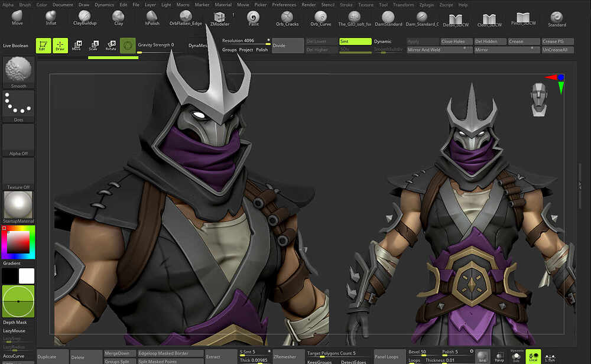Select the Standard brush
Image resolution: width=591 pixels, height=364 pixels.
[556, 18]
